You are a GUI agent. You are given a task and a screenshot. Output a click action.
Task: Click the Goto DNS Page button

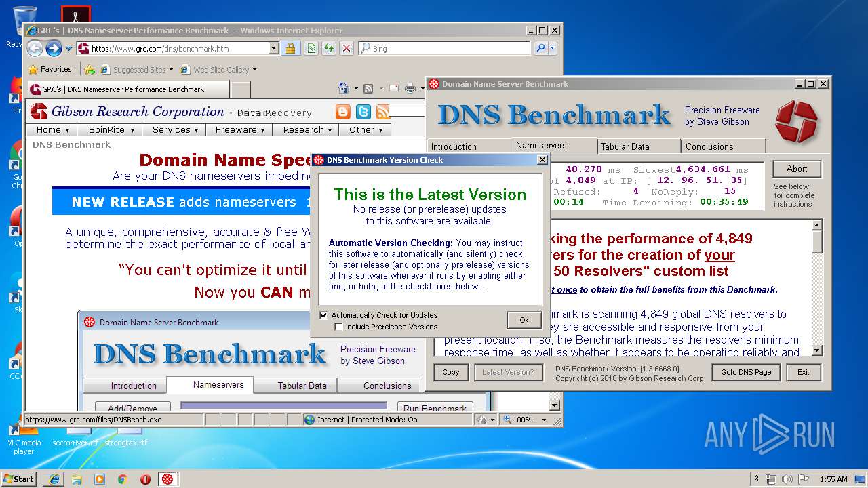(746, 372)
